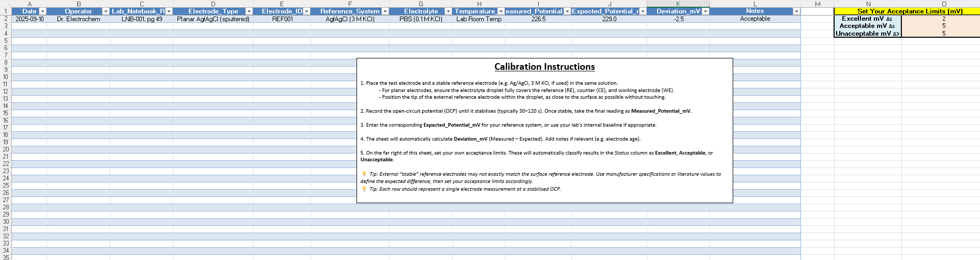Open the Electrode_Type filter dropdown
Screen dimensions: 980x260
[x=249, y=11]
